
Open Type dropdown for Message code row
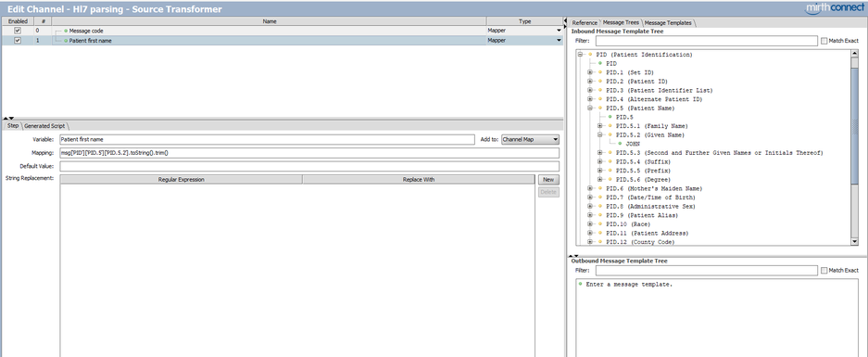560,31
